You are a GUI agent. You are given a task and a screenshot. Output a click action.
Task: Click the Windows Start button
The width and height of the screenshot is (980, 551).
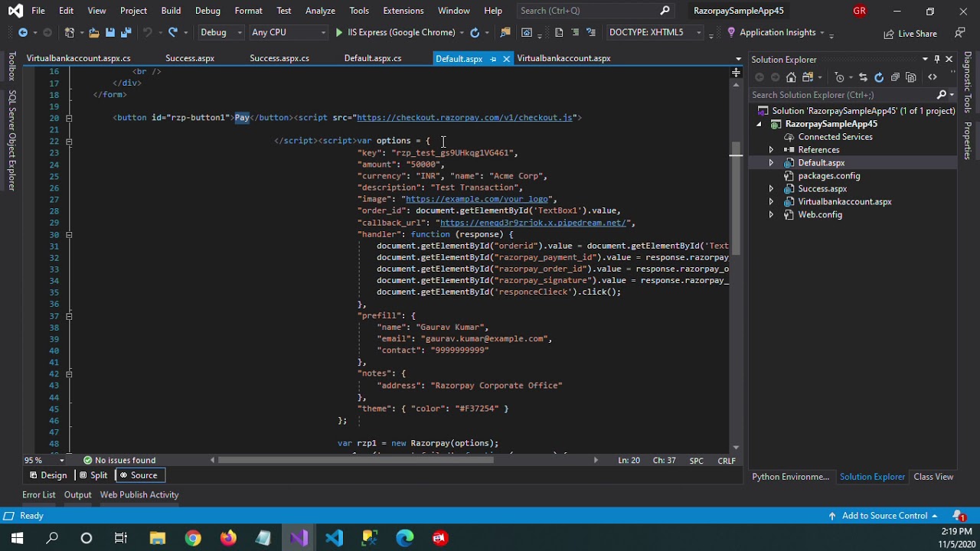17,538
